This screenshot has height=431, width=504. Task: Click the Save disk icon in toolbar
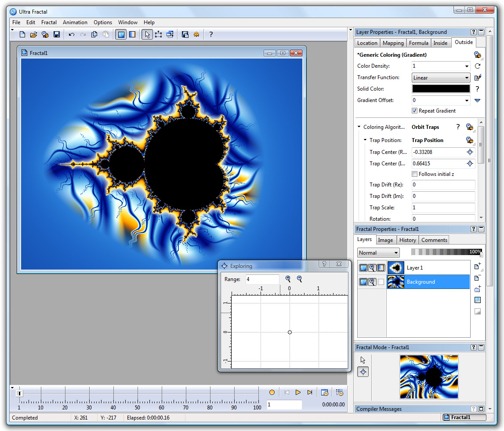57,34
